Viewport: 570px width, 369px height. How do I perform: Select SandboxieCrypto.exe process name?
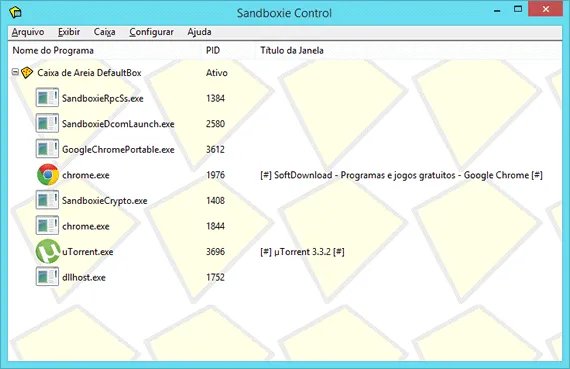[104, 201]
